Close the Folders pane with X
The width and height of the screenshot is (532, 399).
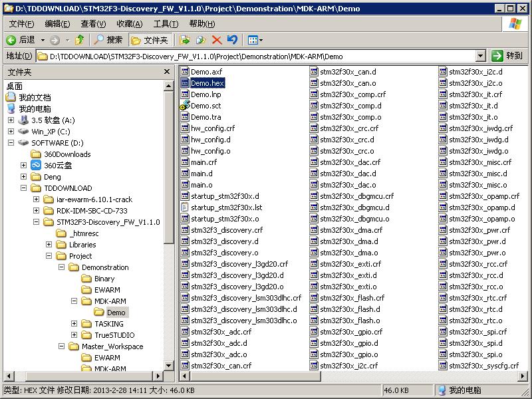[167, 72]
